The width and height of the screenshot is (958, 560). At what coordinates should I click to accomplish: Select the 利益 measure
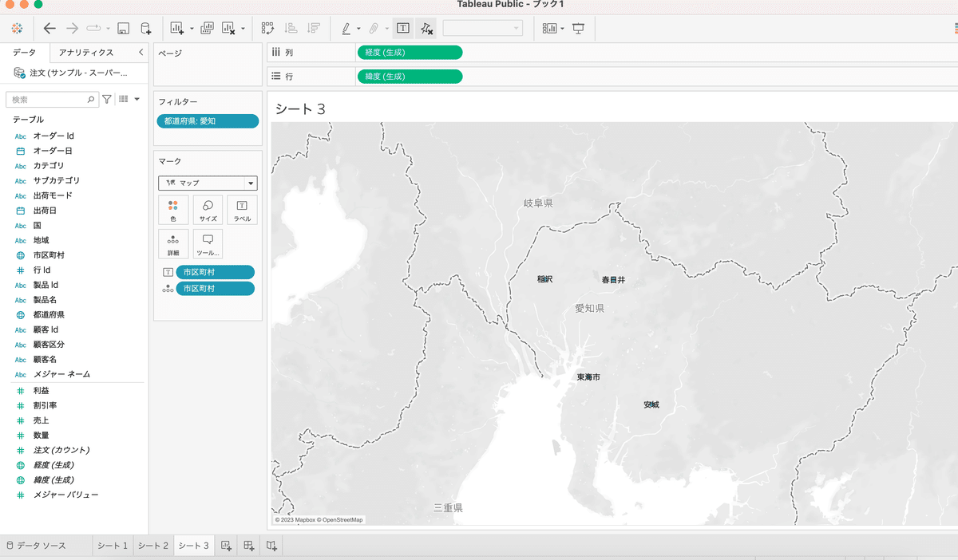[41, 390]
